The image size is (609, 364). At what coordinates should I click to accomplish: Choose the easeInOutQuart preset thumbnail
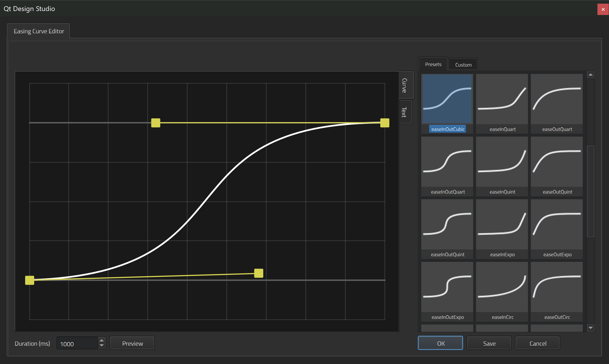pyautogui.click(x=447, y=162)
